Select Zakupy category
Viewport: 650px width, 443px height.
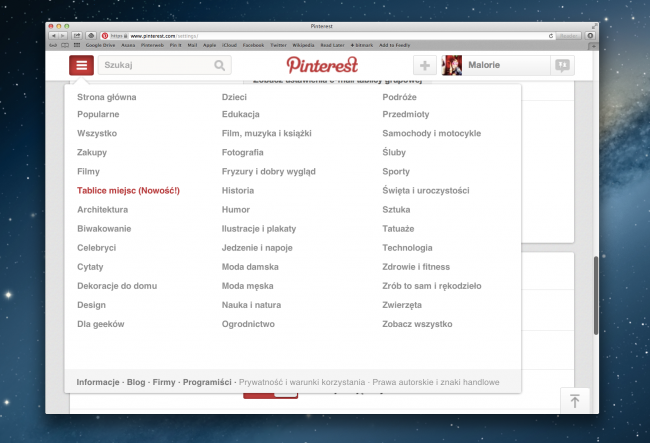click(x=92, y=153)
